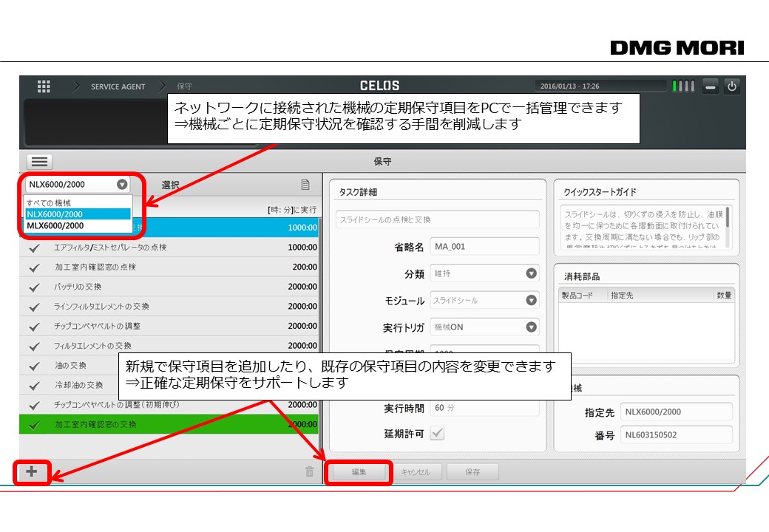Select the 冷却油の交換 task name
The width and height of the screenshot is (769, 532).
click(x=79, y=385)
